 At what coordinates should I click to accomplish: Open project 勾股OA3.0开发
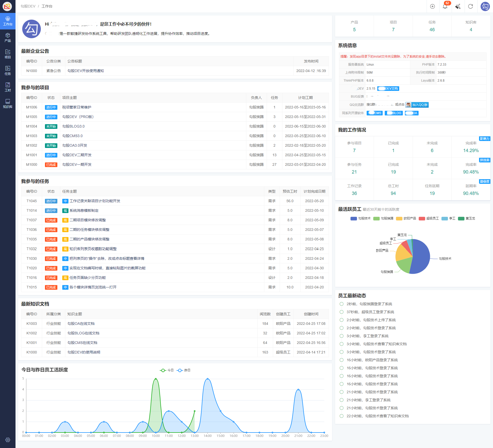tap(75, 145)
